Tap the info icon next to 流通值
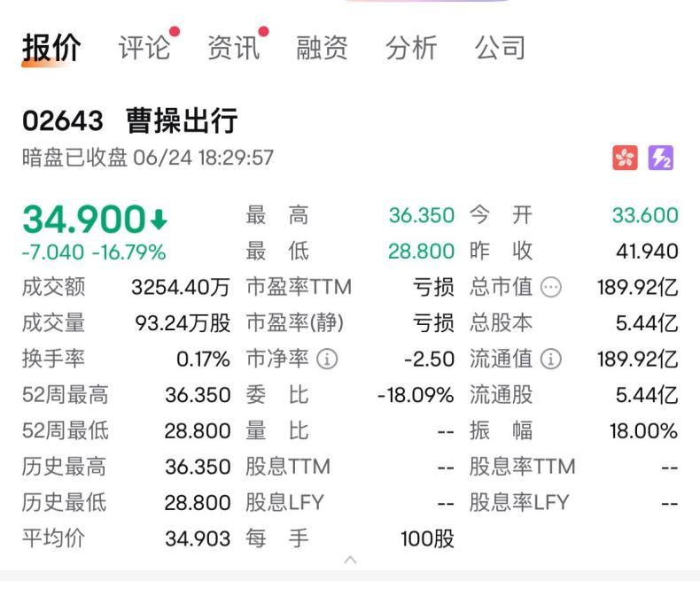Image resolution: width=700 pixels, height=596 pixels. [551, 360]
